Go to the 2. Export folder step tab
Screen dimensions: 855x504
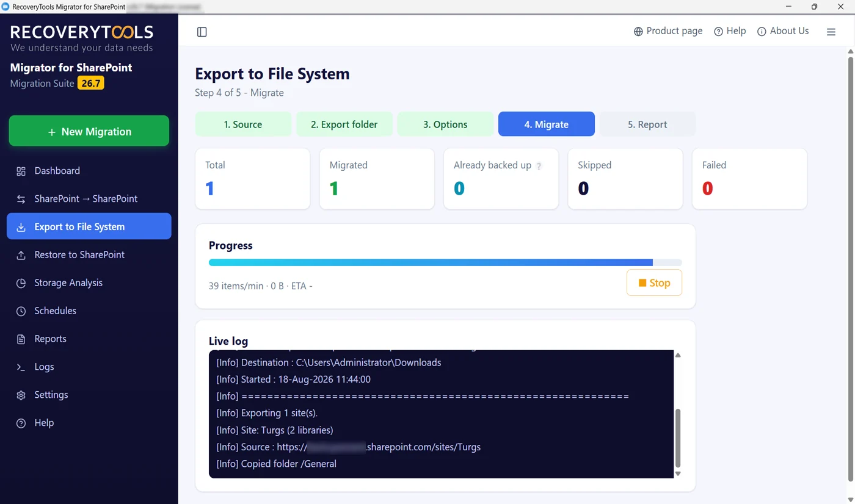pyautogui.click(x=344, y=124)
